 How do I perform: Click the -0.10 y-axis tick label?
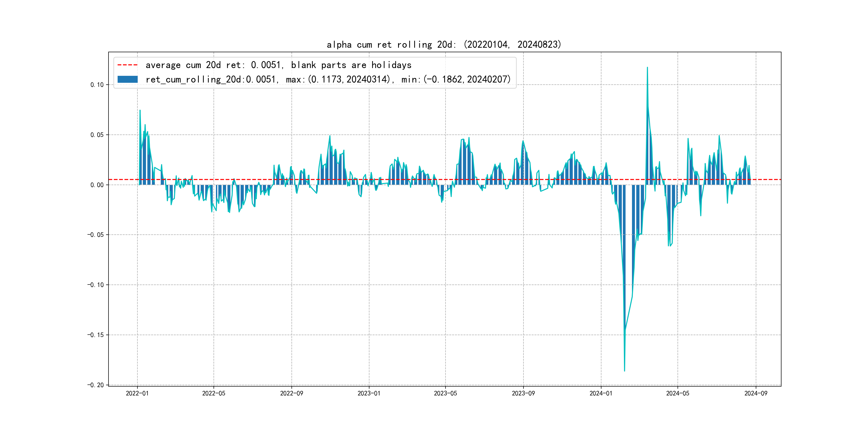tap(95, 285)
